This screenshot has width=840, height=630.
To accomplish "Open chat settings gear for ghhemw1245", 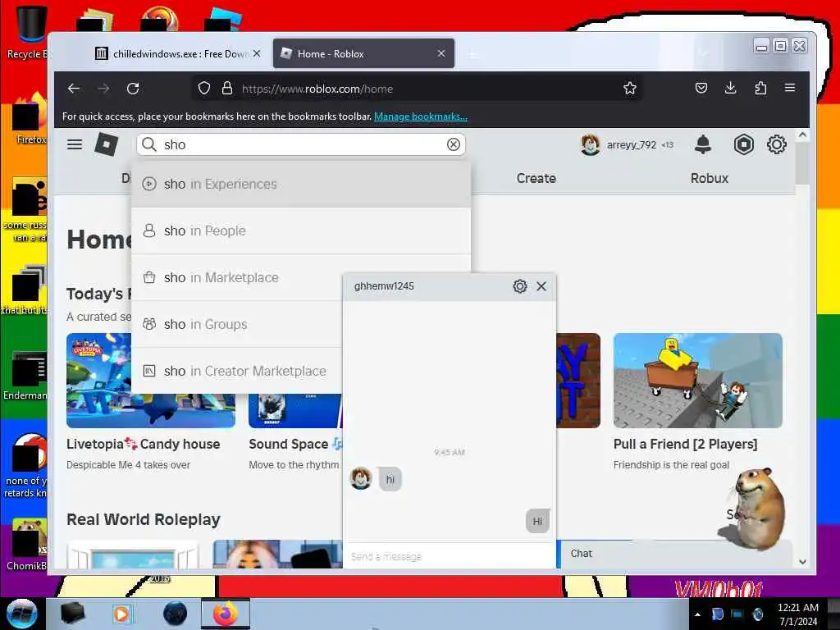I will pyautogui.click(x=519, y=286).
